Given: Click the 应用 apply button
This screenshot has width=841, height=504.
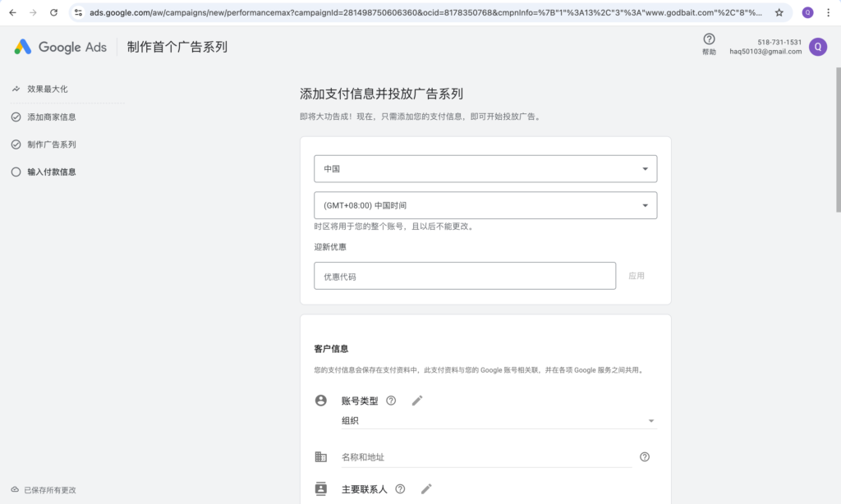Looking at the screenshot, I should (636, 276).
